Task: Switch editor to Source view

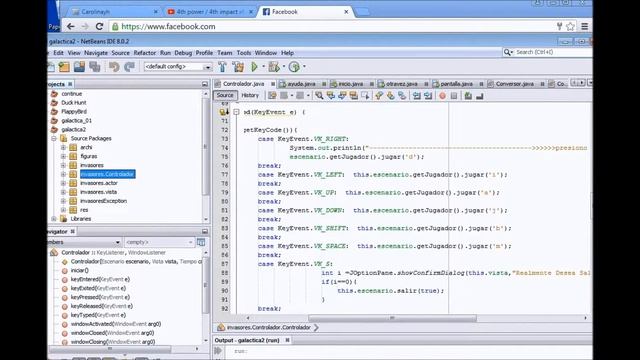Action: click(x=225, y=95)
